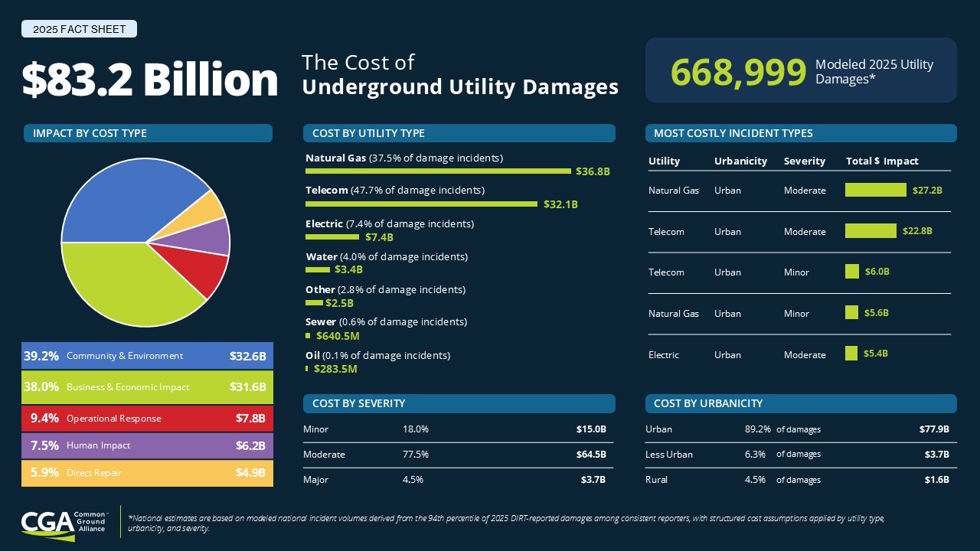The height and width of the screenshot is (551, 980).
Task: Select the 2025 FACT SHEET badge
Action: click(79, 29)
